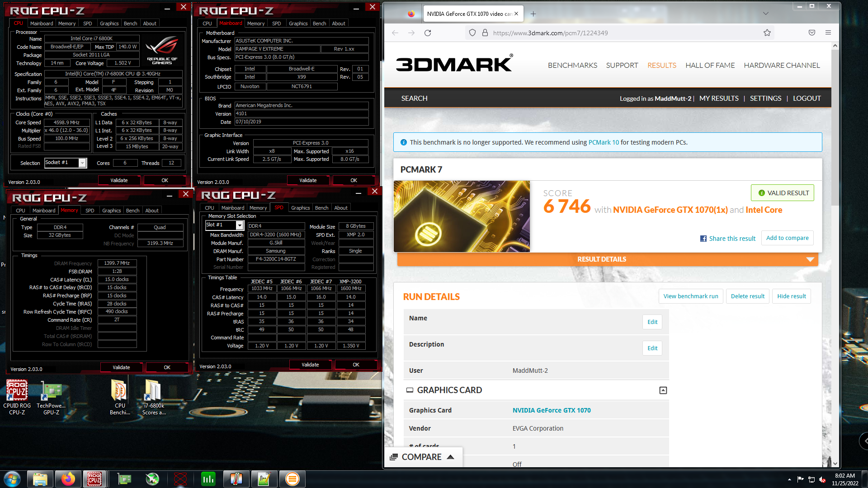
Task: Open the list all tabs chevron
Action: coord(765,14)
